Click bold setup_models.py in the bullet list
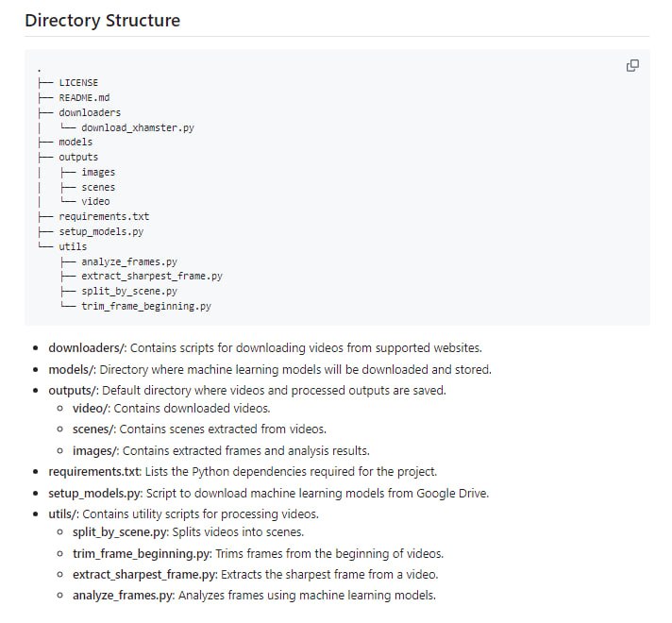672x623 pixels. (x=94, y=493)
